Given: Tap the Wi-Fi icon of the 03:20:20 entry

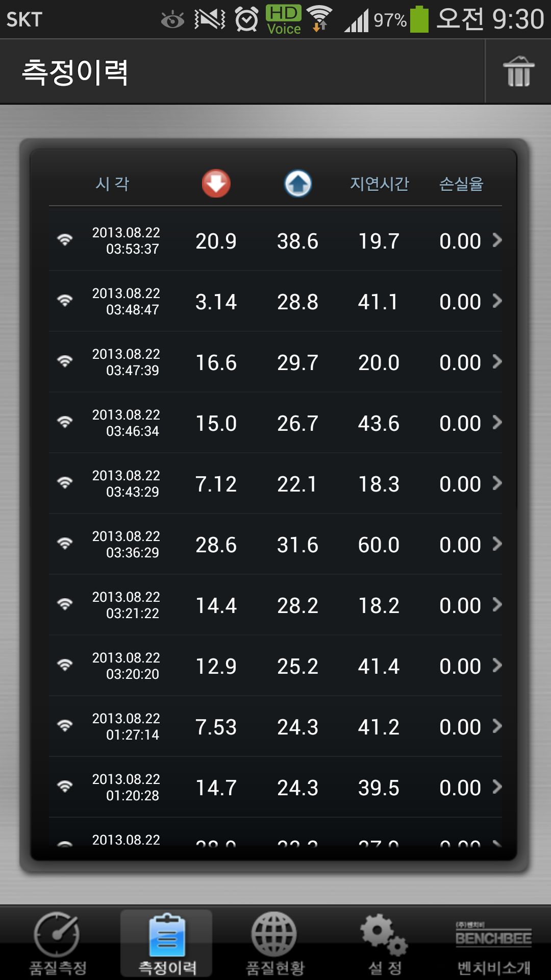Looking at the screenshot, I should [x=65, y=665].
